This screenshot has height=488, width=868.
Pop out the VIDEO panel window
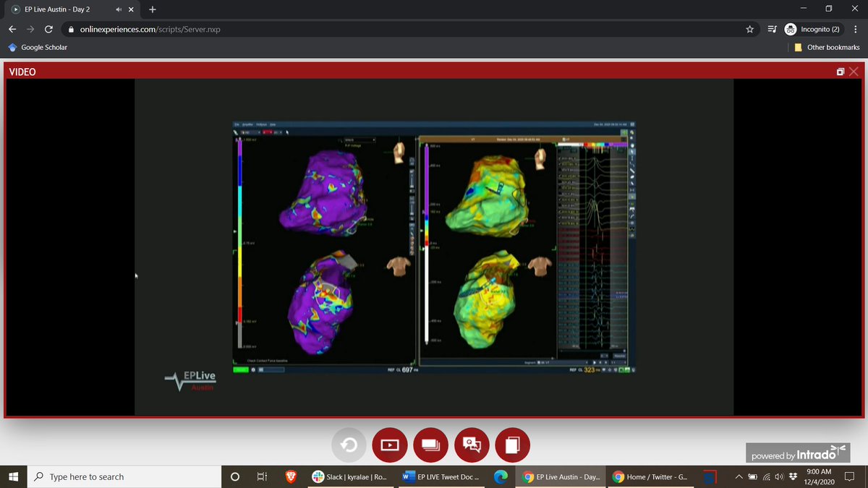click(840, 71)
